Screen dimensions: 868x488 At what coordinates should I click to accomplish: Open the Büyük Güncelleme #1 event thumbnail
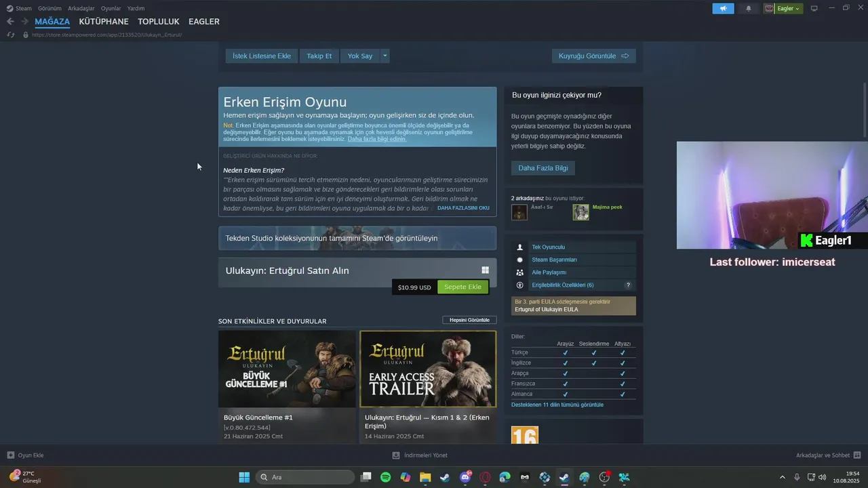click(287, 369)
